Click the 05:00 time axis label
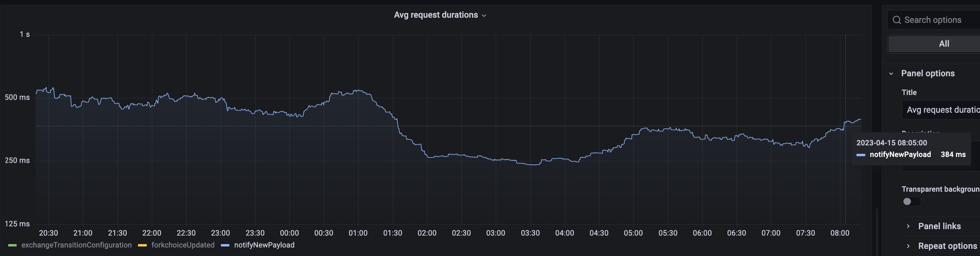This screenshot has height=256, width=980. (x=633, y=233)
